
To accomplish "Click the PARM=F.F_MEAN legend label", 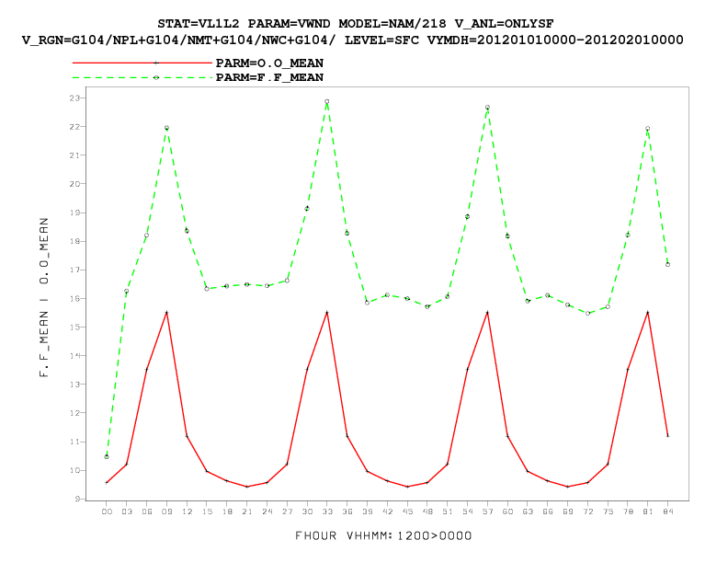I will click(x=269, y=77).
